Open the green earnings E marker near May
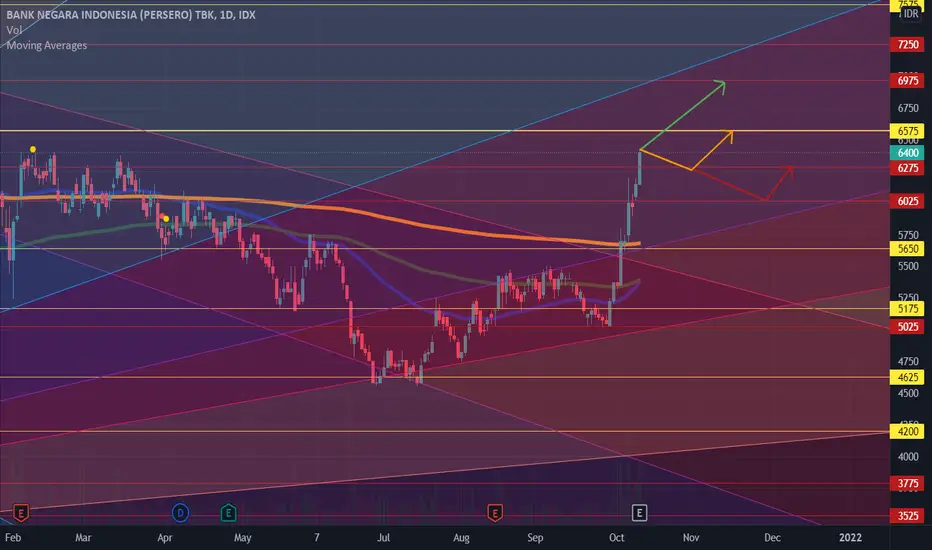Viewport: 932px width, 550px height. coord(228,513)
